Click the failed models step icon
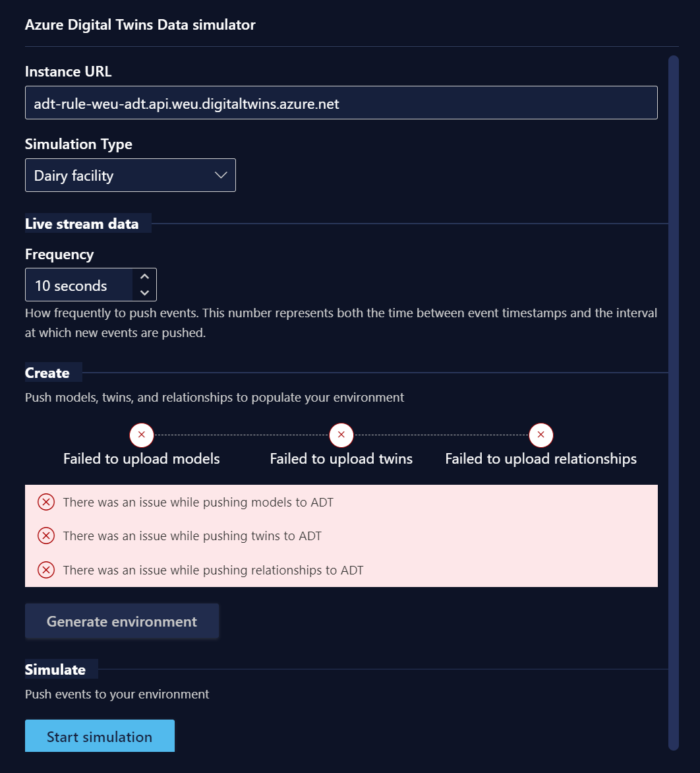Screen dimensions: 700x773 [141, 435]
